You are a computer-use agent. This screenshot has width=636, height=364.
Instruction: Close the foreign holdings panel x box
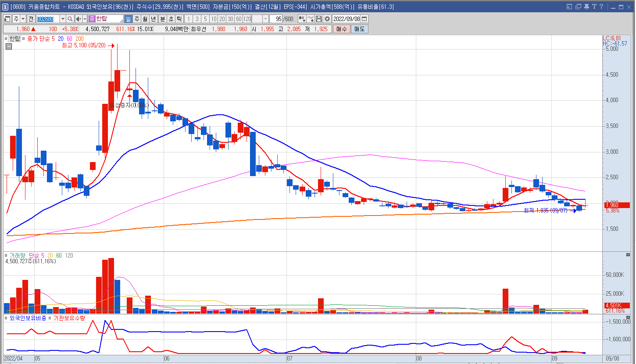628,317
